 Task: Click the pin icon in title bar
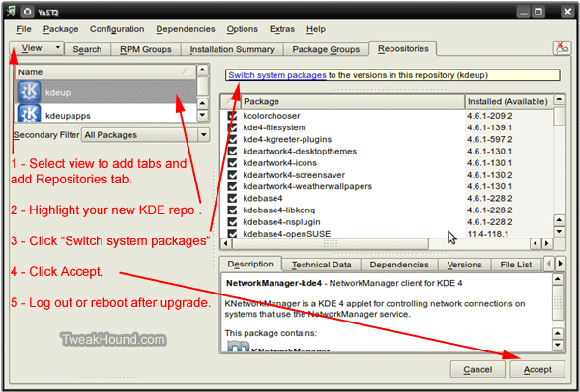point(27,12)
